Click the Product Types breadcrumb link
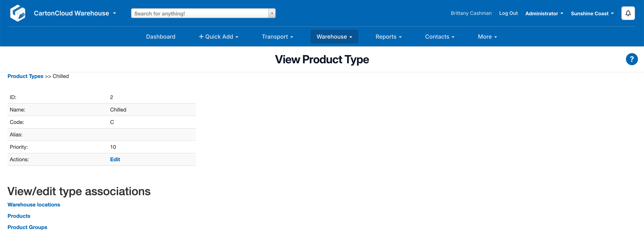 pyautogui.click(x=25, y=76)
